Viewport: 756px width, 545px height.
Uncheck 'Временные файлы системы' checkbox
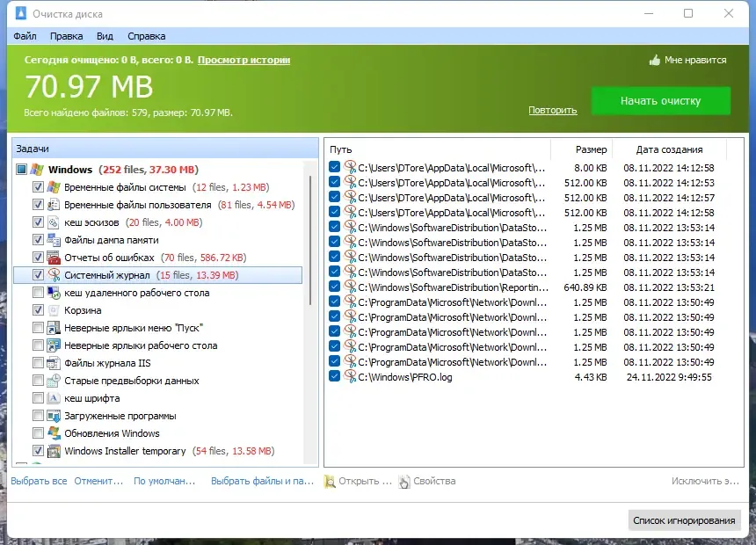[x=38, y=187]
